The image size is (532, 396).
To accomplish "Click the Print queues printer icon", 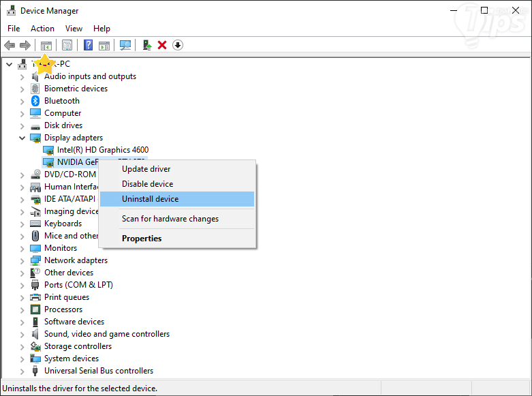I will (x=35, y=297).
